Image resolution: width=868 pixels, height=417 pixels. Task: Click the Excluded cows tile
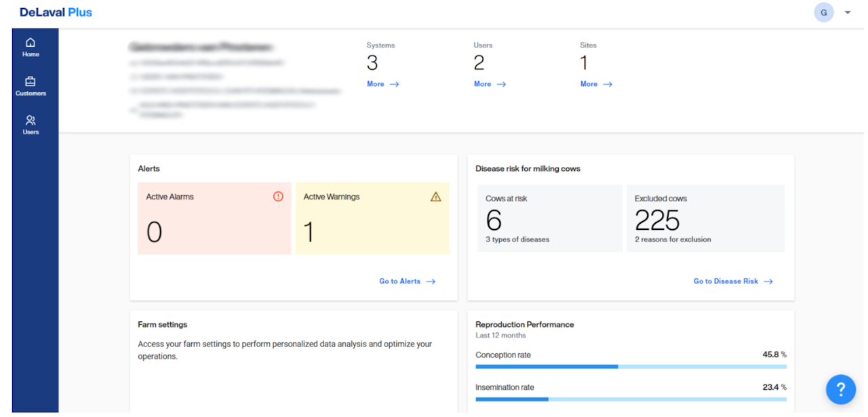click(705, 218)
